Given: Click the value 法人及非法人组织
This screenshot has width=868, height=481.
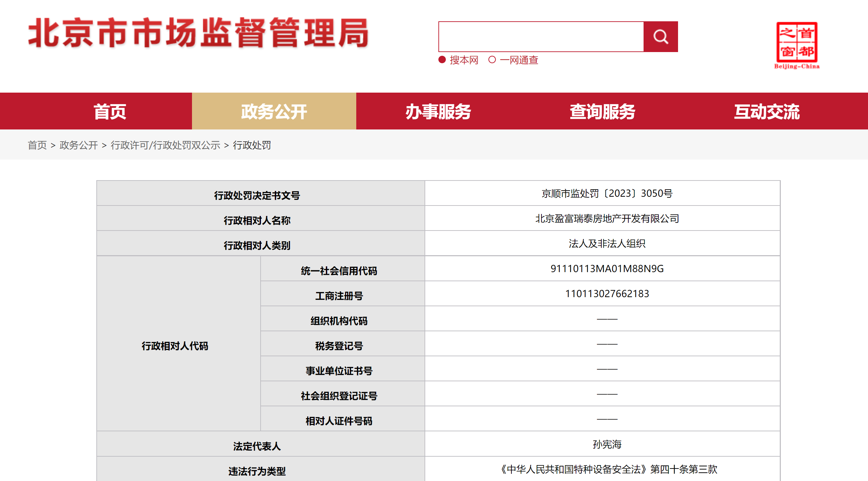Looking at the screenshot, I should pyautogui.click(x=607, y=243).
